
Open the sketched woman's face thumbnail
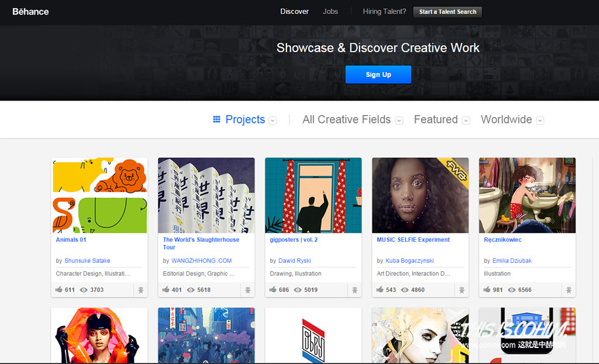pyautogui.click(x=420, y=335)
